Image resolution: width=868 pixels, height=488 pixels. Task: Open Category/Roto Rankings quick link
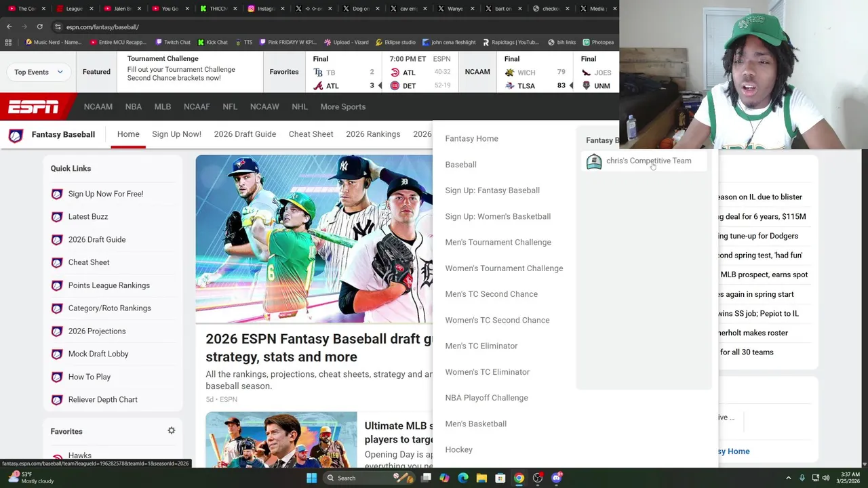pos(109,308)
